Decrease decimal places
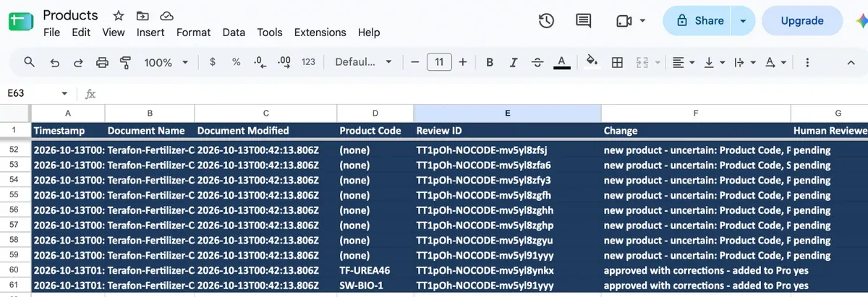 tap(260, 62)
